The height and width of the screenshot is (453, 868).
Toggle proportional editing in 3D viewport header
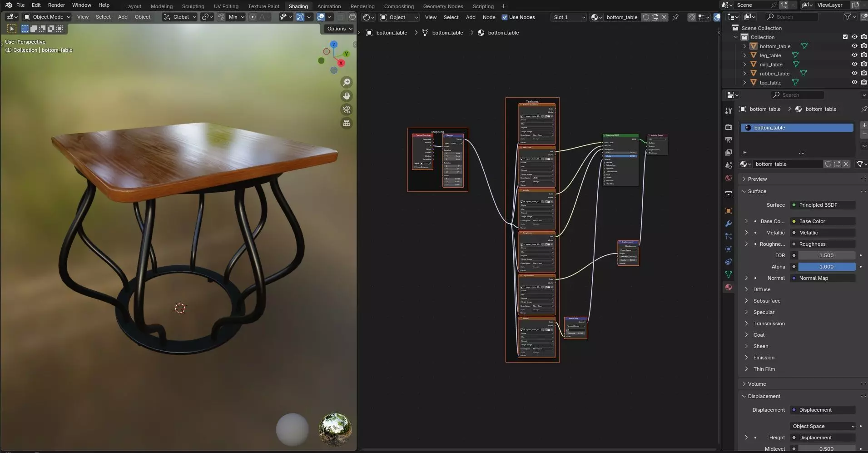coord(253,17)
